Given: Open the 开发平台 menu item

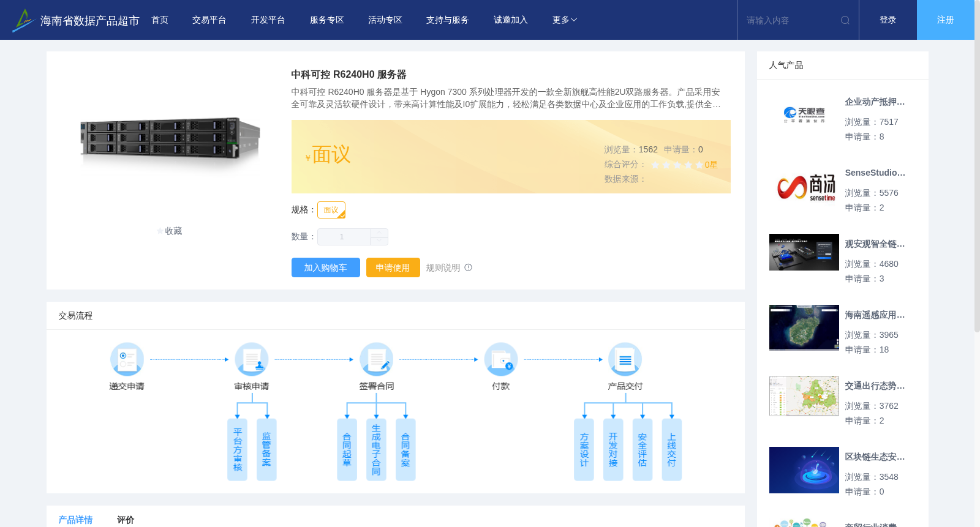Looking at the screenshot, I should click(268, 20).
